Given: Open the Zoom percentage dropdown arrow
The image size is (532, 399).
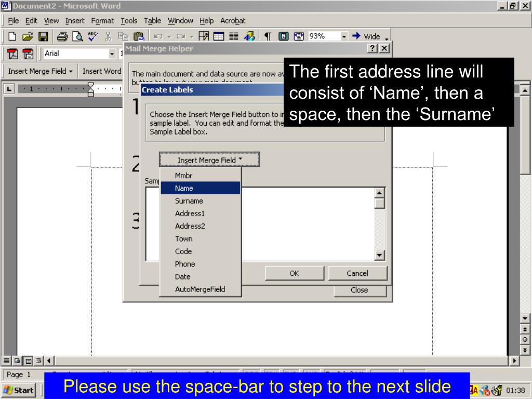Looking at the screenshot, I should click(x=344, y=36).
